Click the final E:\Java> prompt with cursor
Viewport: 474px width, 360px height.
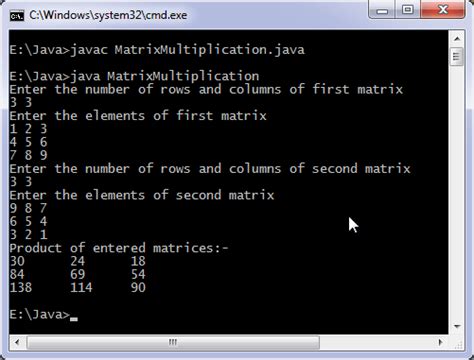44,314
